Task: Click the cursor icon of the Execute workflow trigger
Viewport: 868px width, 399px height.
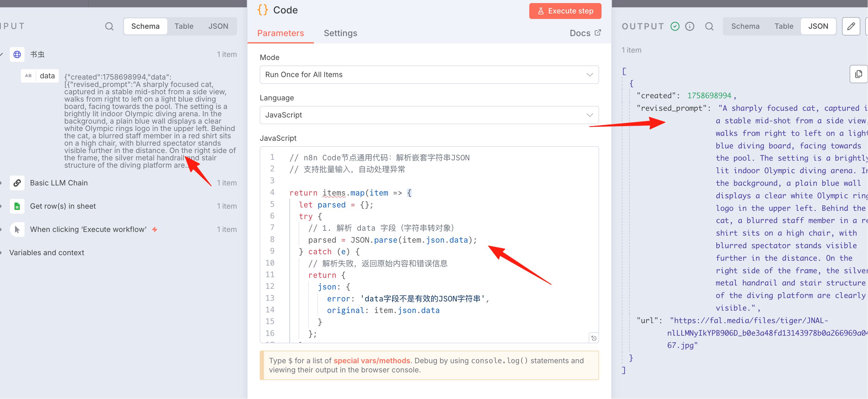Action: click(x=17, y=229)
